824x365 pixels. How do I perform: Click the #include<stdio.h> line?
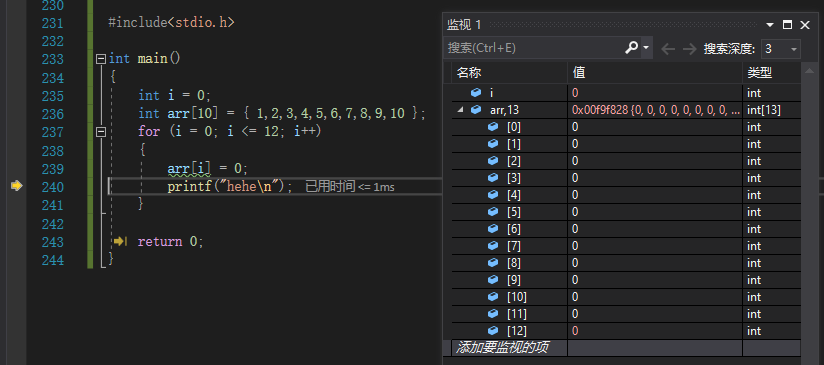[171, 23]
